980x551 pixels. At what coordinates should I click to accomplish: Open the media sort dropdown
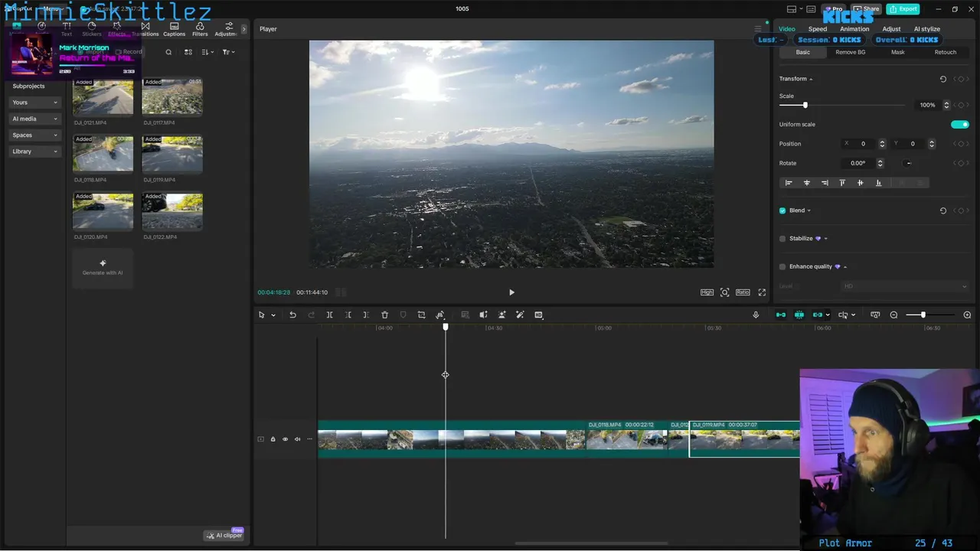pyautogui.click(x=207, y=52)
